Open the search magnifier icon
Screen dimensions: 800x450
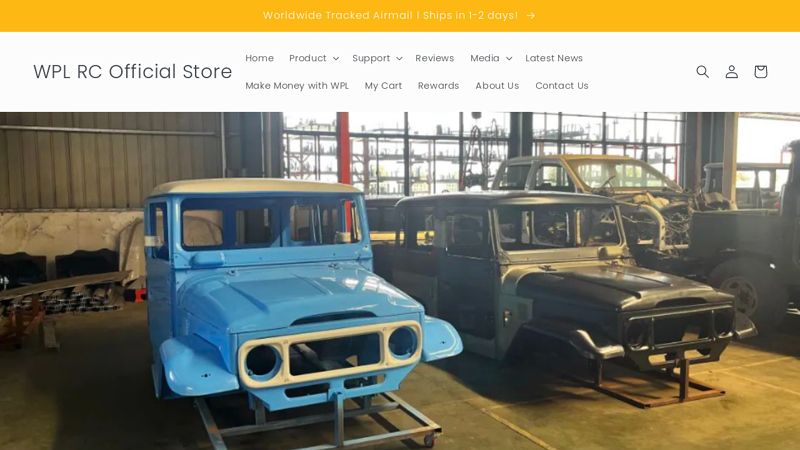tap(703, 71)
